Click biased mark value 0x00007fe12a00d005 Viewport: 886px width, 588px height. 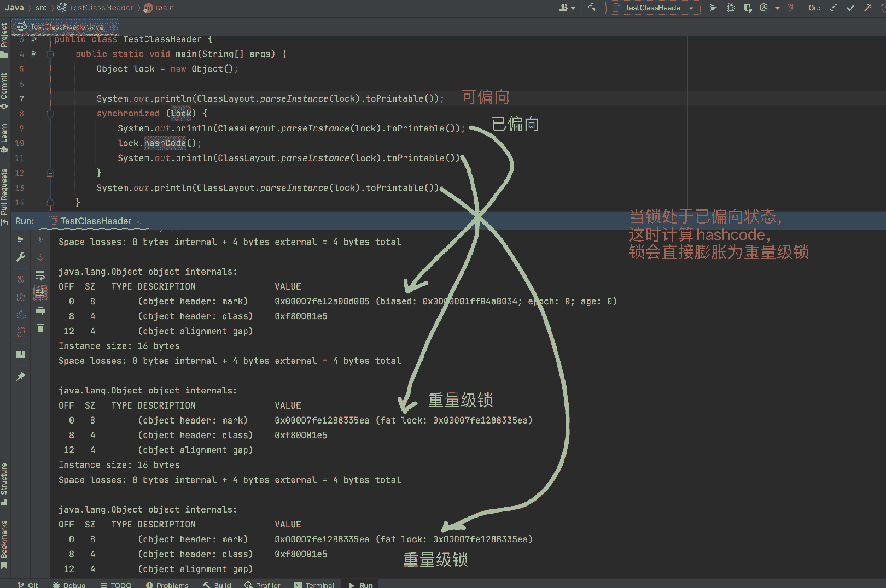coord(322,302)
